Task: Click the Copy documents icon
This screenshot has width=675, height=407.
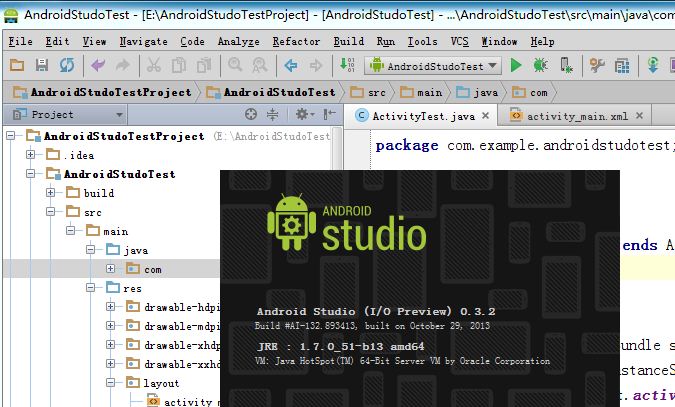Action: 179,65
